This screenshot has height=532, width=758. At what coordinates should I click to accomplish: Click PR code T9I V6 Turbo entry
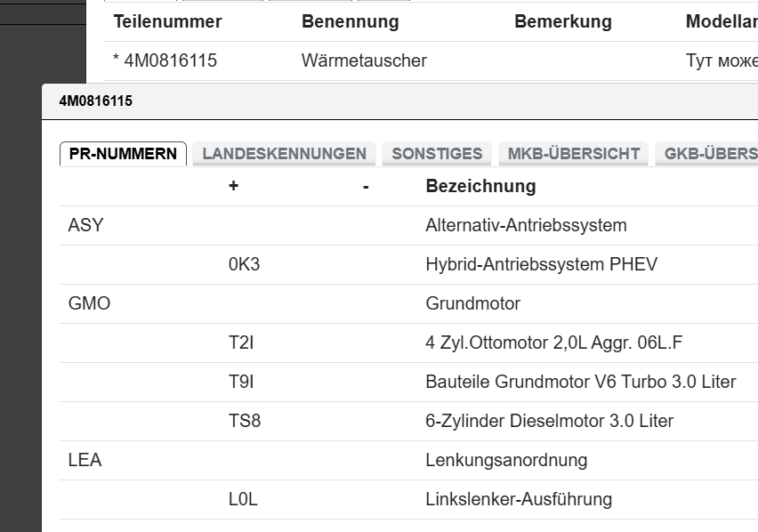(x=237, y=382)
